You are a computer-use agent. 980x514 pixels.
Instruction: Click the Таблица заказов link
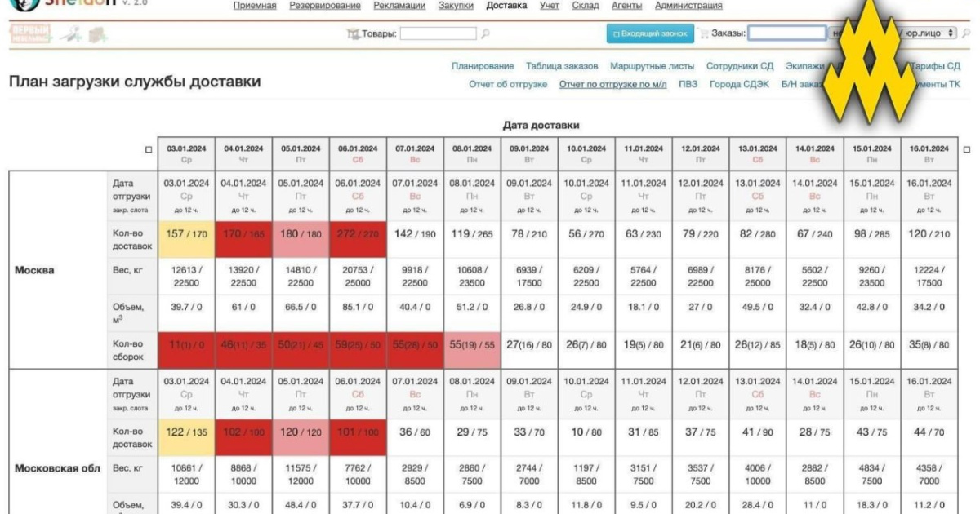pos(562,66)
